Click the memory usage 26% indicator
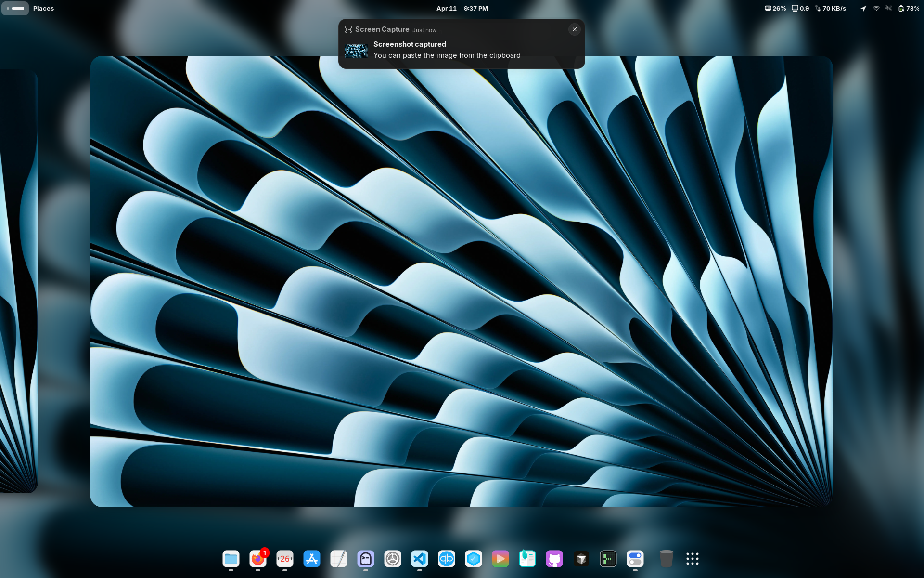The height and width of the screenshot is (578, 924). tap(775, 8)
